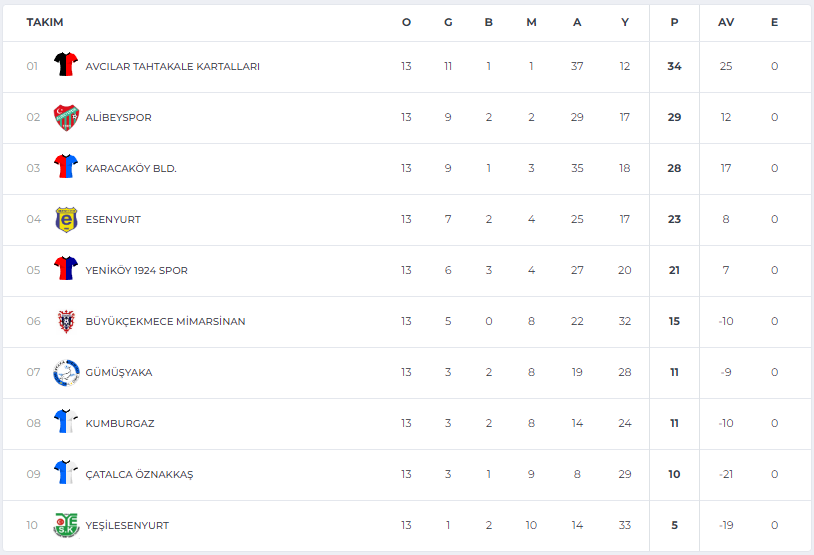The height and width of the screenshot is (555, 814).
Task: Click the P points column header
Action: tap(674, 22)
